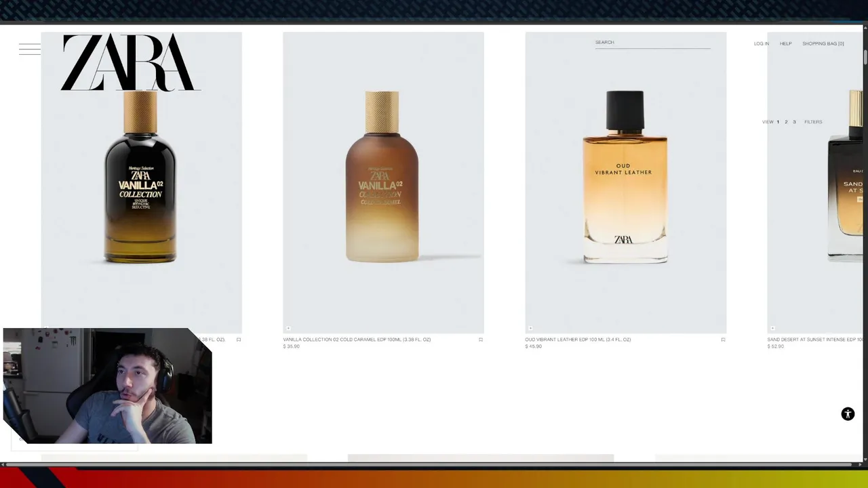Open the LOG IN page
This screenshot has width=868, height=488.
point(762,43)
